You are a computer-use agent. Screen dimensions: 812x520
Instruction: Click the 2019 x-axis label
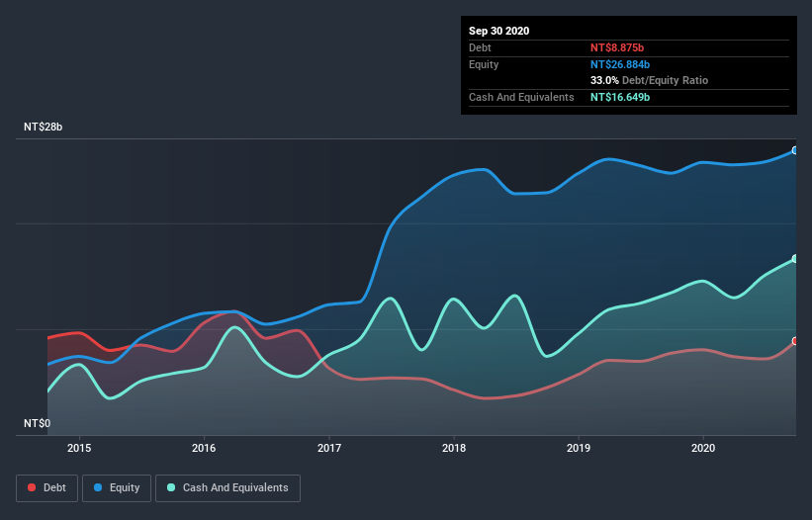tap(579, 448)
